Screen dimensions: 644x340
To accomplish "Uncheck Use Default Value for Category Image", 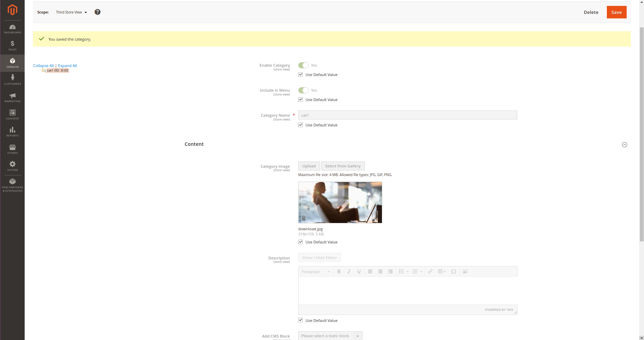I will [x=301, y=242].
